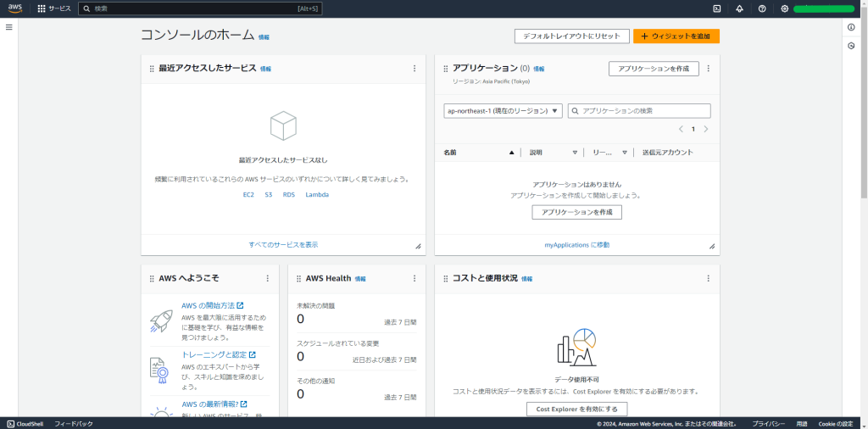Open the settings gear icon in header

(x=785, y=8)
